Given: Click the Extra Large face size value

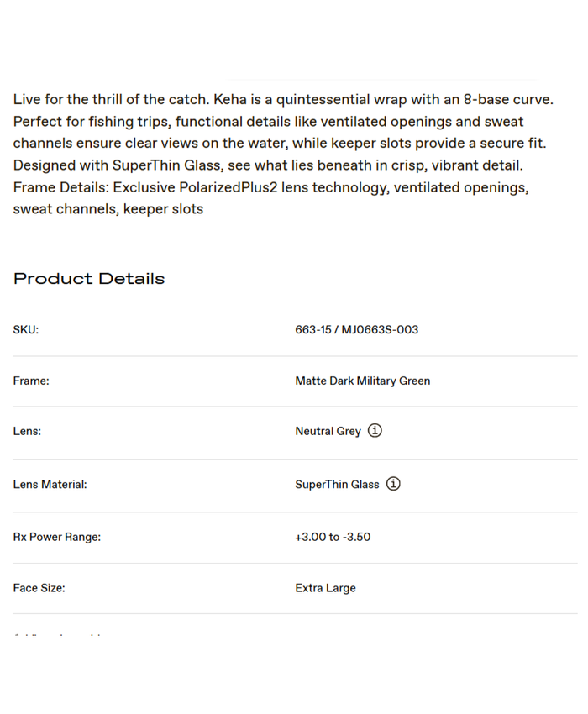Looking at the screenshot, I should [325, 588].
